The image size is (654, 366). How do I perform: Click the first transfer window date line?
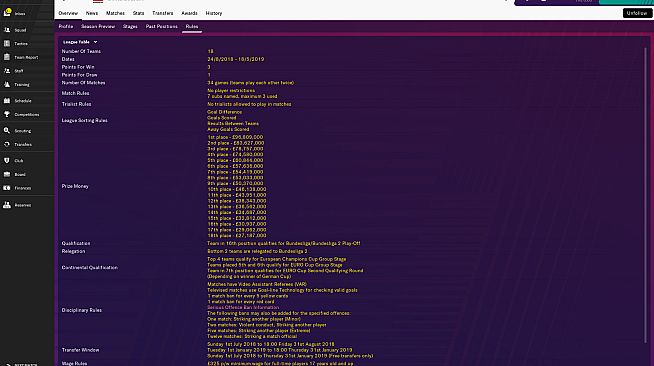pos(271,344)
